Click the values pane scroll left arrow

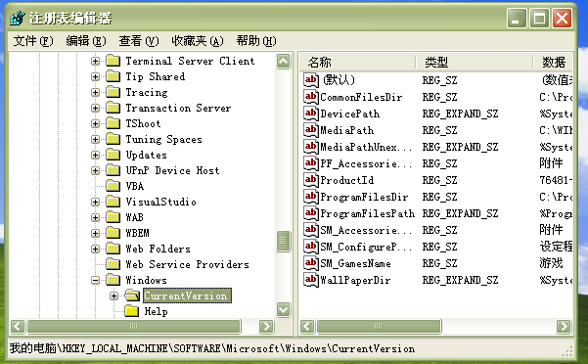(x=307, y=326)
